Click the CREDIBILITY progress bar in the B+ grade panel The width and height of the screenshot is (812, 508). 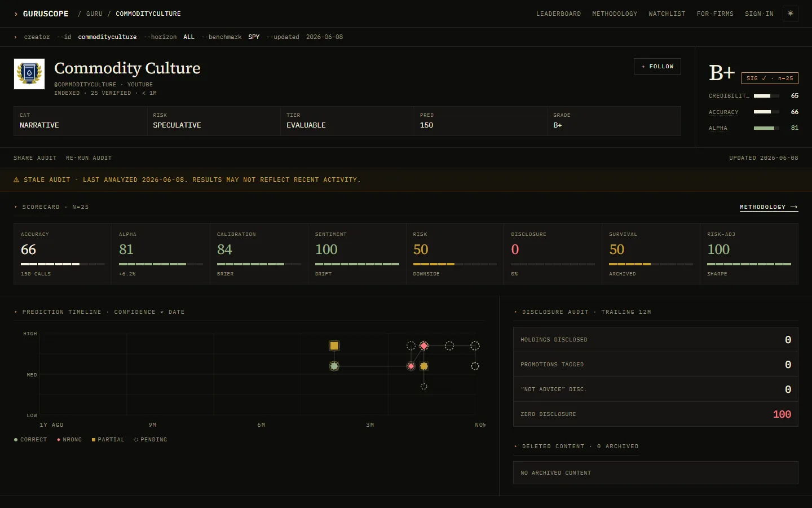pos(766,96)
